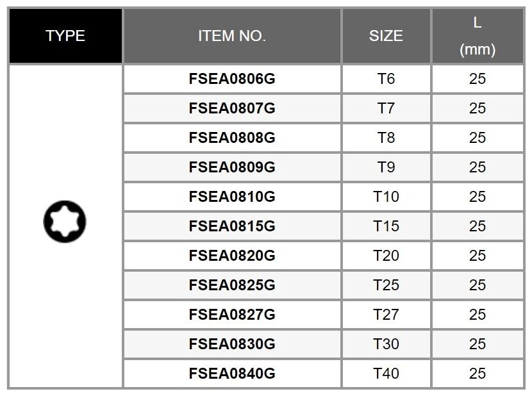Click the Torx star type icon

pos(65,222)
